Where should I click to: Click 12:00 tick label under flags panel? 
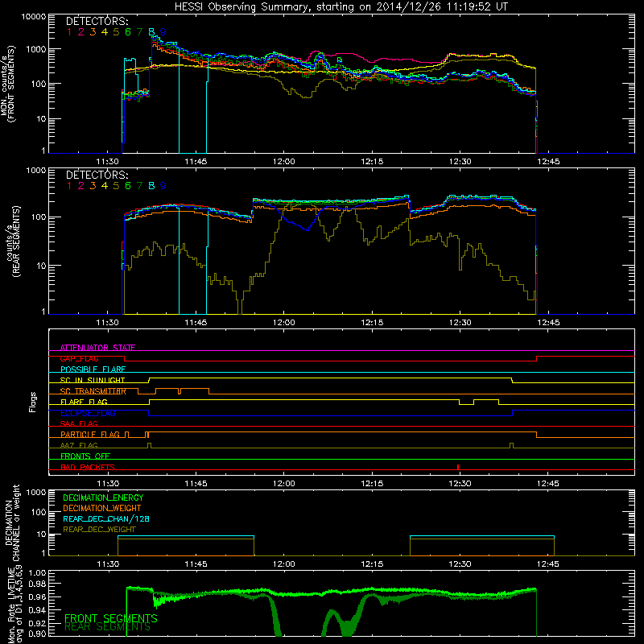pyautogui.click(x=284, y=484)
